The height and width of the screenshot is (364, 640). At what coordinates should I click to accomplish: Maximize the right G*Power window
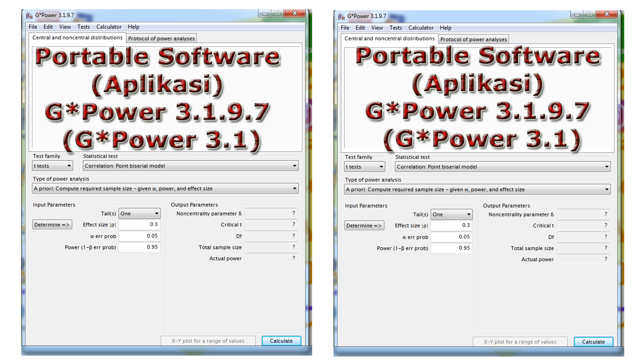click(589, 15)
